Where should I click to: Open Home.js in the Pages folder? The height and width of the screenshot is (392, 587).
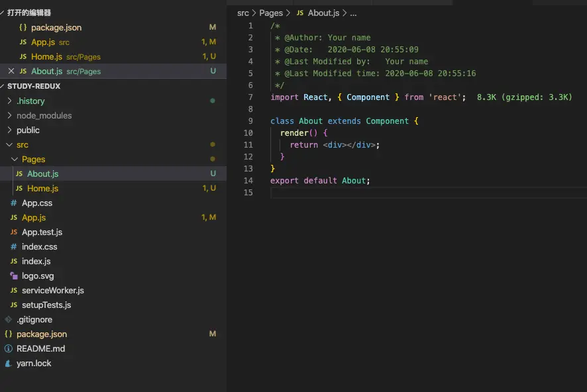click(113, 188)
